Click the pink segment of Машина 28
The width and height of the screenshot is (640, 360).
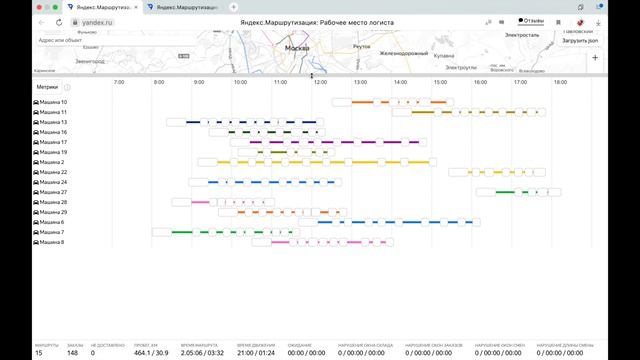pos(200,202)
